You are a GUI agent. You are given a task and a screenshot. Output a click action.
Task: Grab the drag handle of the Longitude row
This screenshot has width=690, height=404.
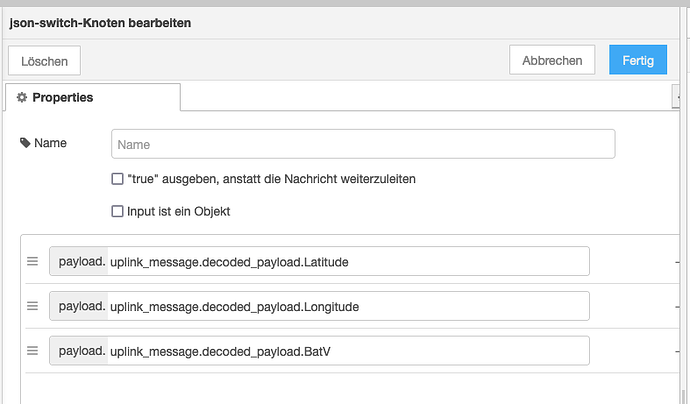click(32, 306)
